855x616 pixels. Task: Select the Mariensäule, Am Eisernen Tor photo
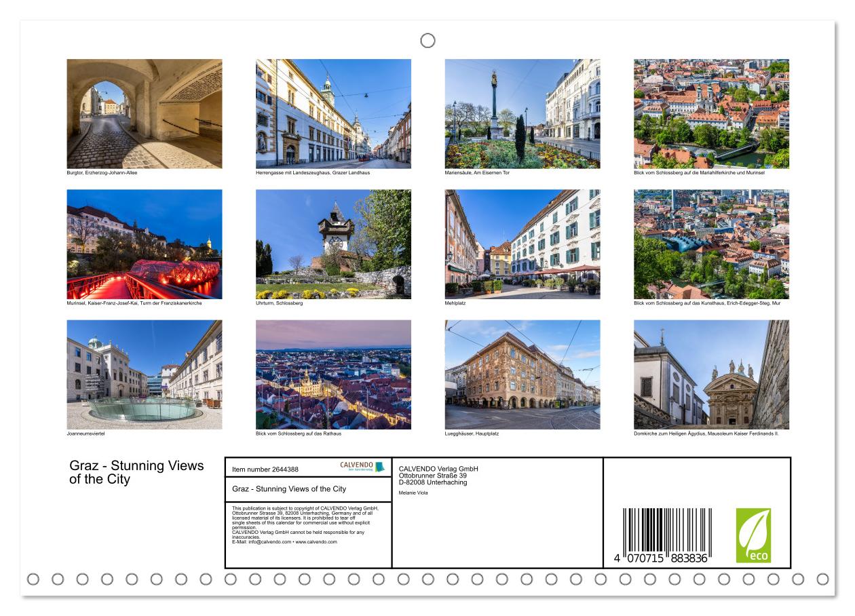pyautogui.click(x=522, y=114)
